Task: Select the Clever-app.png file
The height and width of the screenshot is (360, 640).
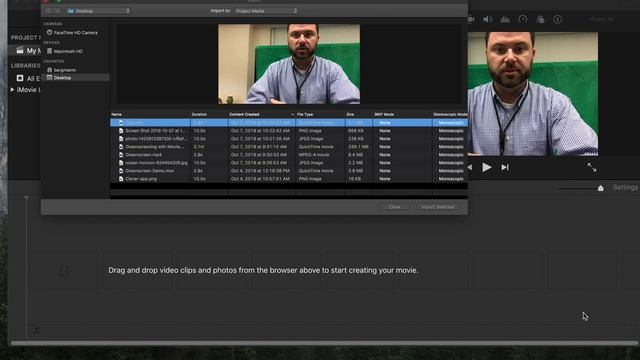Action: pos(289,179)
